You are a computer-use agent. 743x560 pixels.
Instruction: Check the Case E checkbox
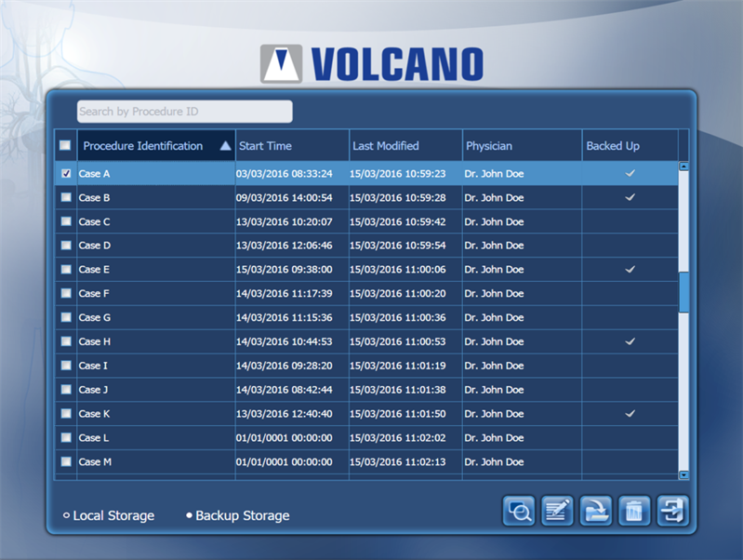(x=66, y=270)
